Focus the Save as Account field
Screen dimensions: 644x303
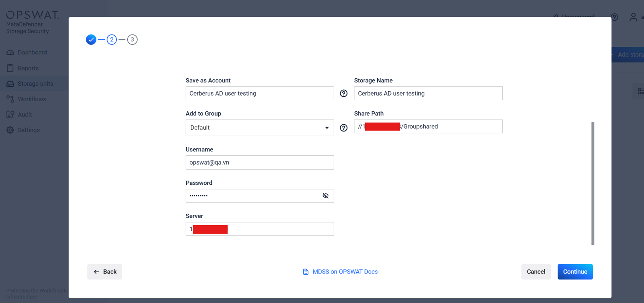[x=260, y=93]
